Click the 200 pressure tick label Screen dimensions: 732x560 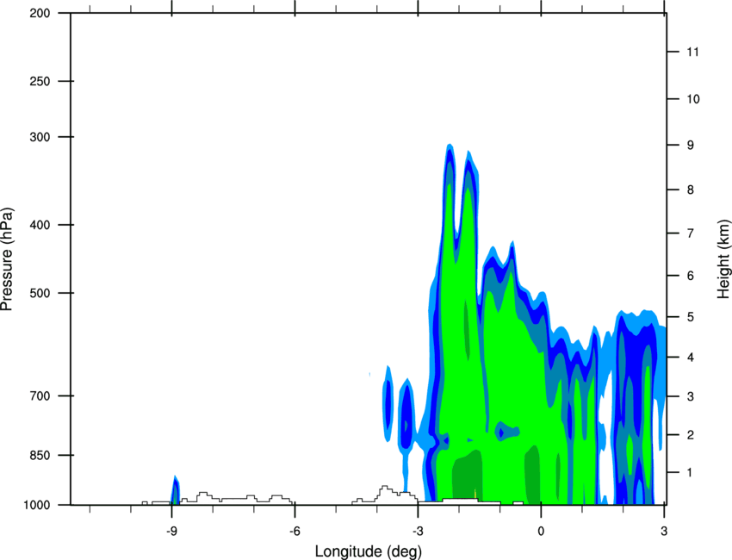click(40, 13)
